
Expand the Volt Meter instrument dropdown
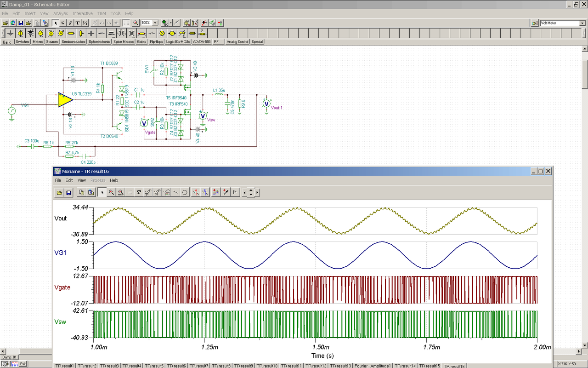tap(582, 23)
